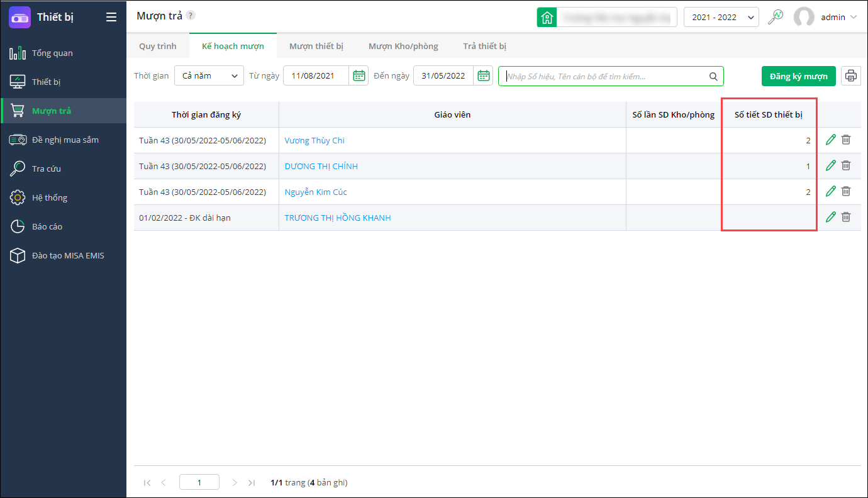
Task: Open the school year 2021 - 2022 dropdown
Action: (x=721, y=17)
